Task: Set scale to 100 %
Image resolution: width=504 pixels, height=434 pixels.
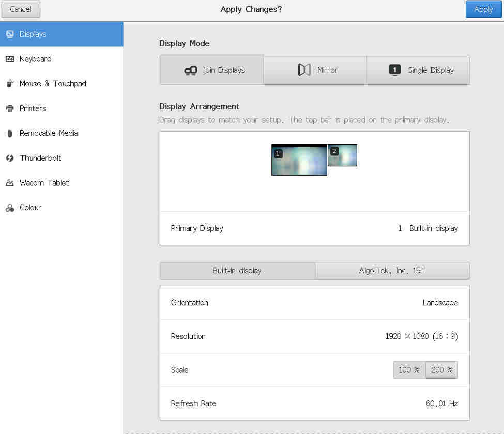Action: point(409,370)
